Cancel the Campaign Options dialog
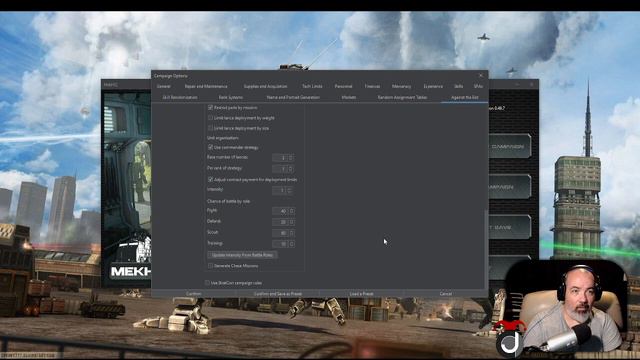This screenshot has width=640, height=360. pyautogui.click(x=445, y=294)
